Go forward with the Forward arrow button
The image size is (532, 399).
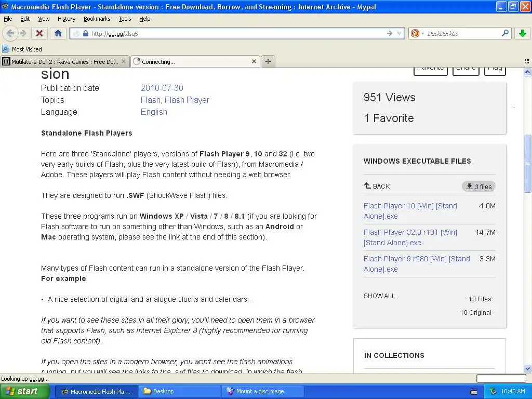pos(23,33)
